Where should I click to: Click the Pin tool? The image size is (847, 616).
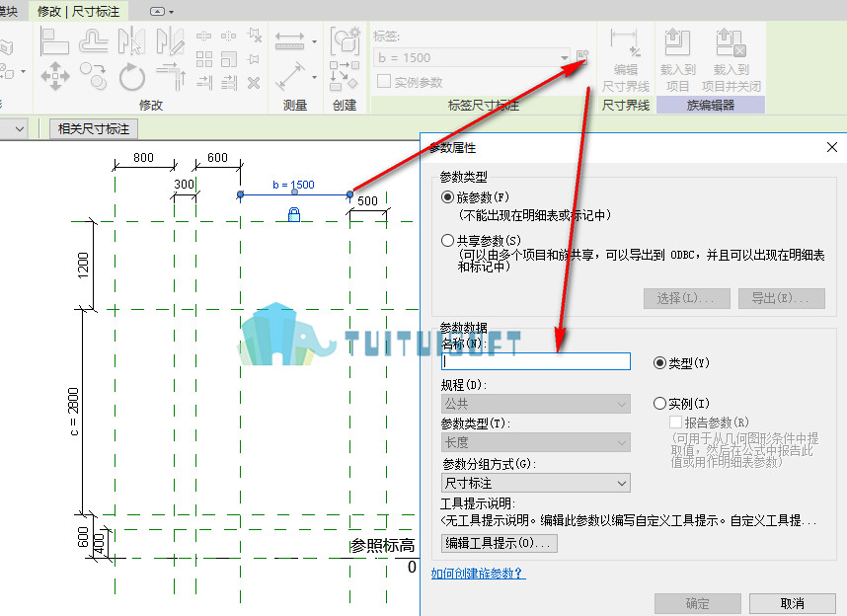(254, 59)
